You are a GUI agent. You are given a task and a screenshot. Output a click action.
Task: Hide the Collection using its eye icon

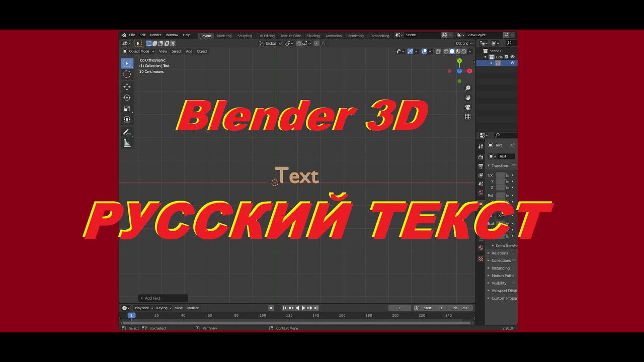(513, 57)
